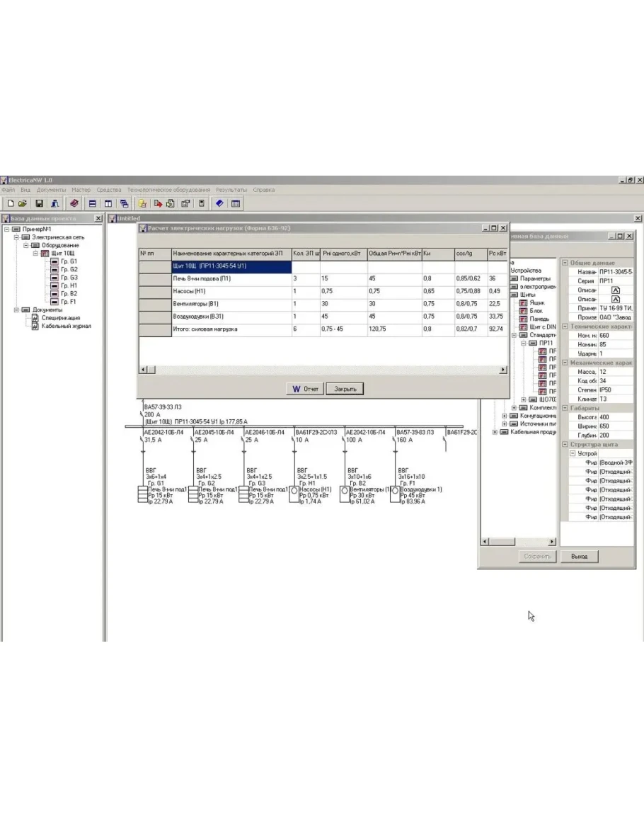Select Кабельный журнал in project tree
The width and height of the screenshot is (644, 818).
click(65, 326)
